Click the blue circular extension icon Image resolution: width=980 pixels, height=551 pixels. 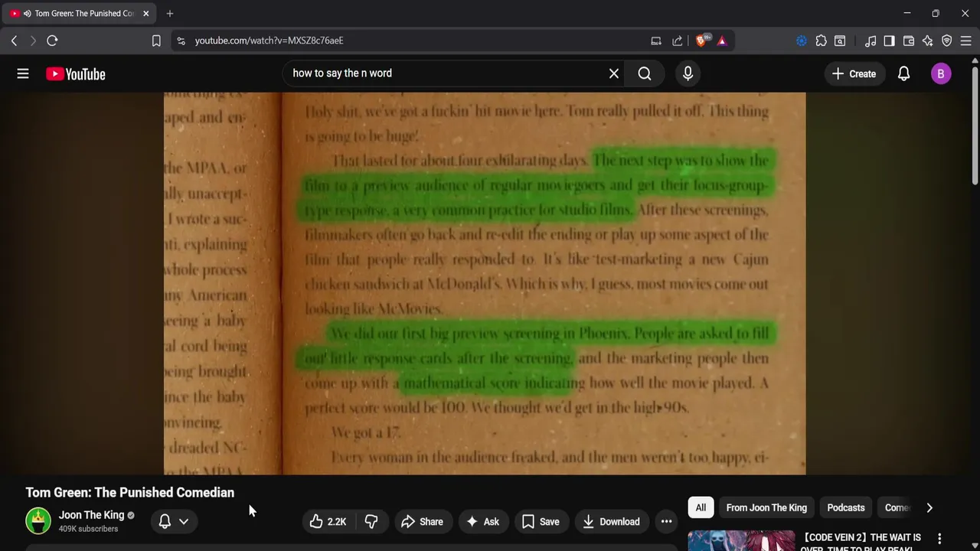(802, 41)
